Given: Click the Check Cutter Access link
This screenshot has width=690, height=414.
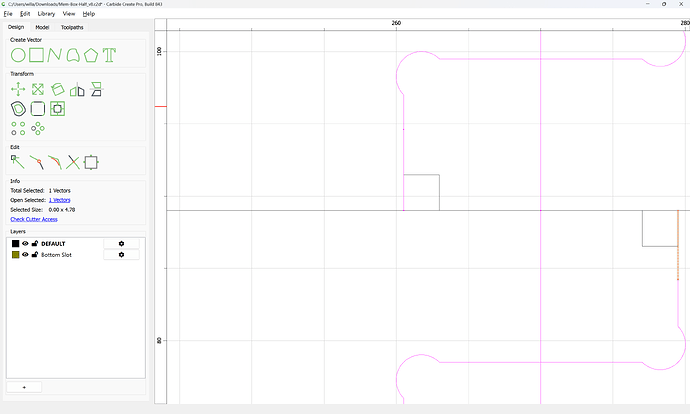Looking at the screenshot, I should pyautogui.click(x=34, y=219).
